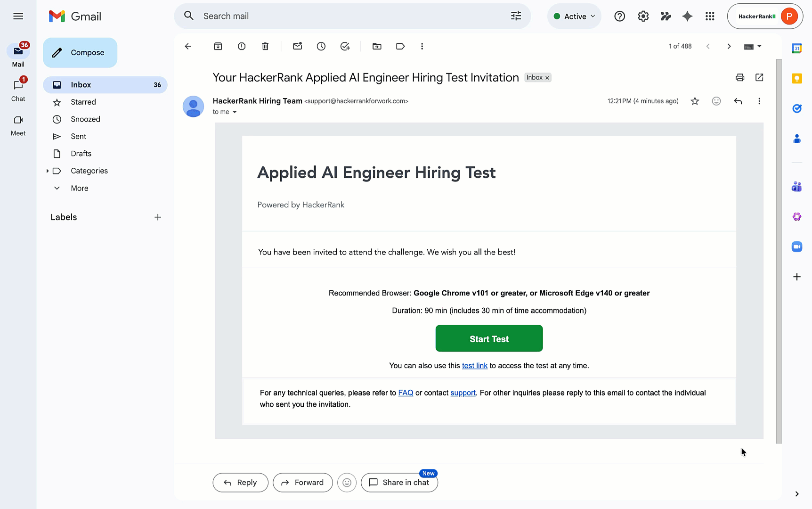
Task: Click the vertical scrollbar of the email
Action: pyautogui.click(x=779, y=250)
